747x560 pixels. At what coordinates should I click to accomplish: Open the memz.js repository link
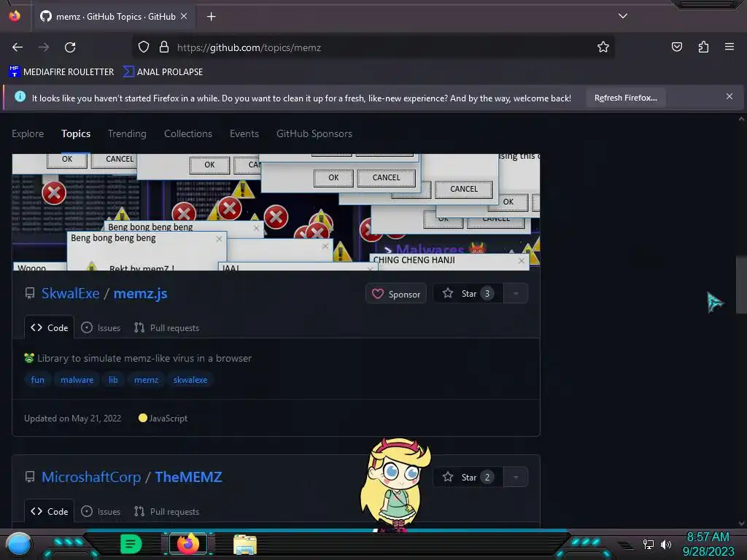(x=140, y=293)
